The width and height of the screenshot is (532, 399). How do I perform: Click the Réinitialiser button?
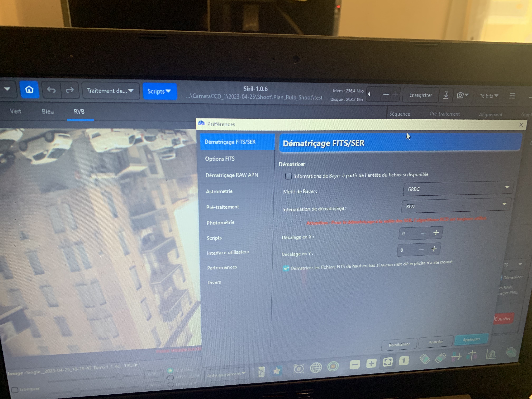(399, 345)
